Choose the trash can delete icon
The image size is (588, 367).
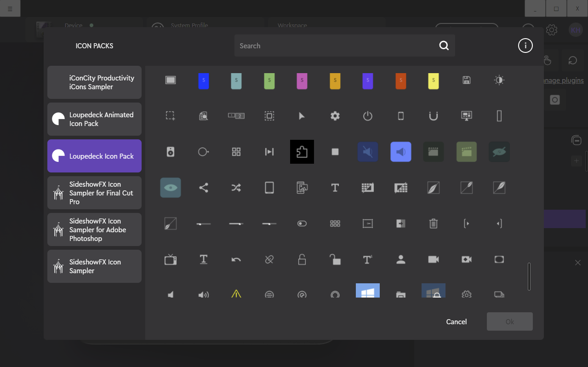[433, 224]
